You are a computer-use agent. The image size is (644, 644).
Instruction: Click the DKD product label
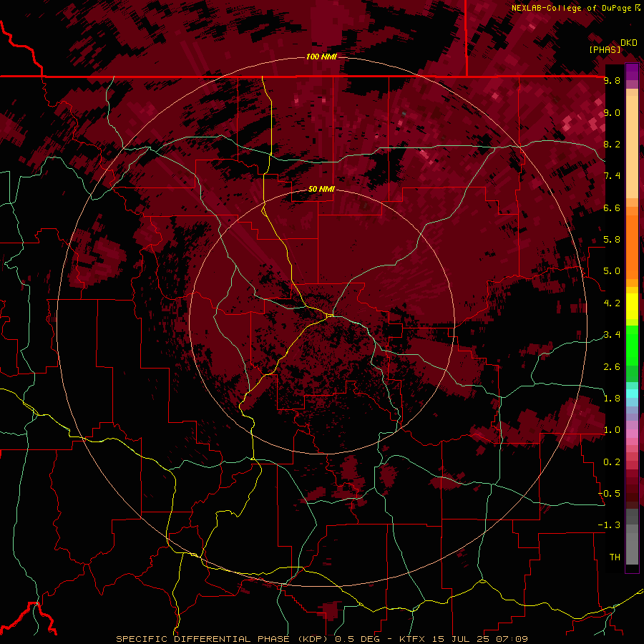coord(628,43)
